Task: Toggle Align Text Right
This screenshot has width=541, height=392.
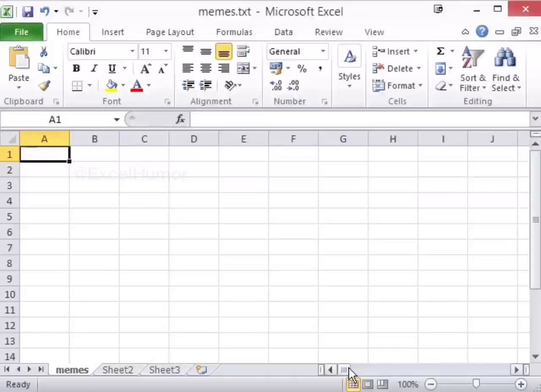Action: pyautogui.click(x=224, y=68)
